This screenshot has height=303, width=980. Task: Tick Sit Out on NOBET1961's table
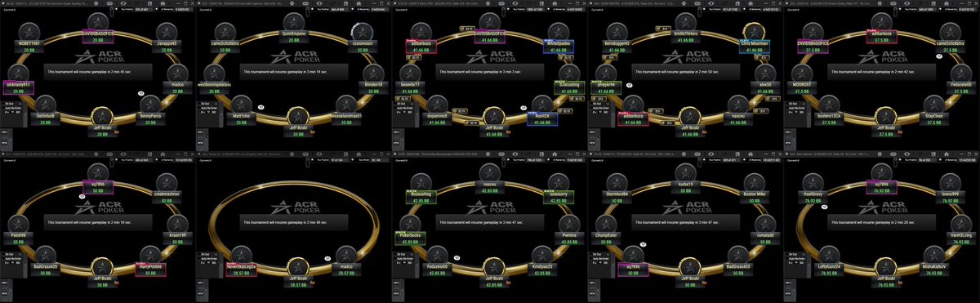coord(3,104)
